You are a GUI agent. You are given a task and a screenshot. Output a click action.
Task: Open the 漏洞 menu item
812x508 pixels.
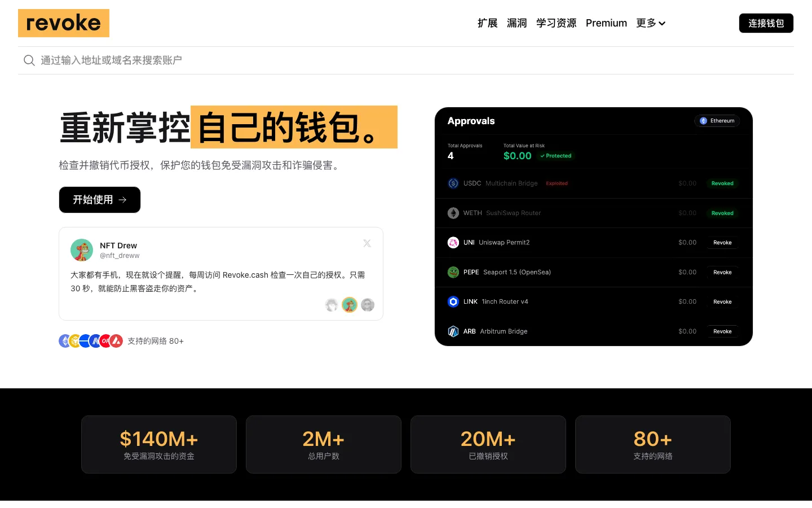[517, 23]
